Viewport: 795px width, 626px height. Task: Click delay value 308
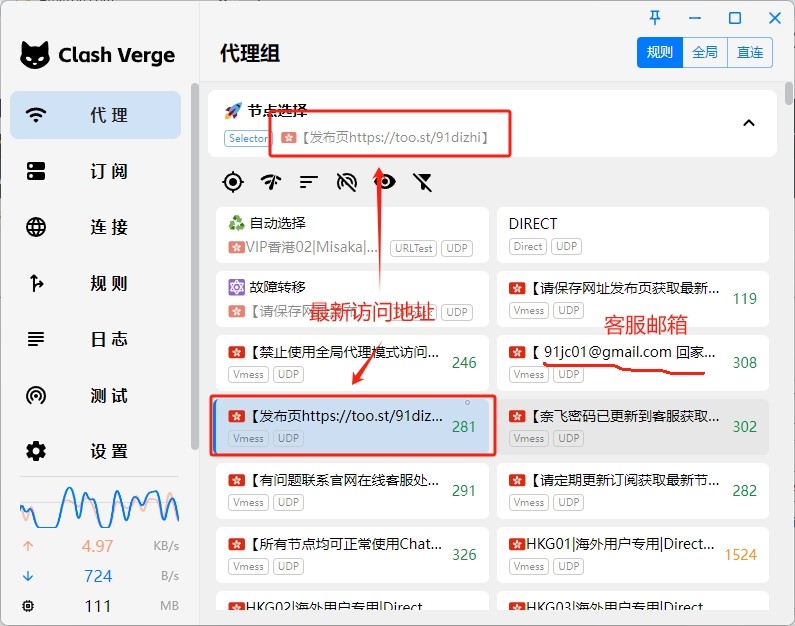pyautogui.click(x=744, y=362)
